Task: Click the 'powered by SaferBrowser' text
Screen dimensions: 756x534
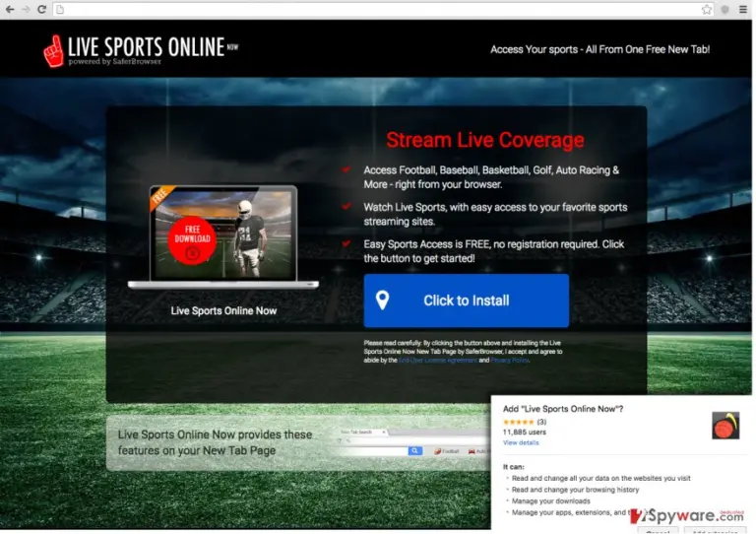Action: [x=115, y=62]
